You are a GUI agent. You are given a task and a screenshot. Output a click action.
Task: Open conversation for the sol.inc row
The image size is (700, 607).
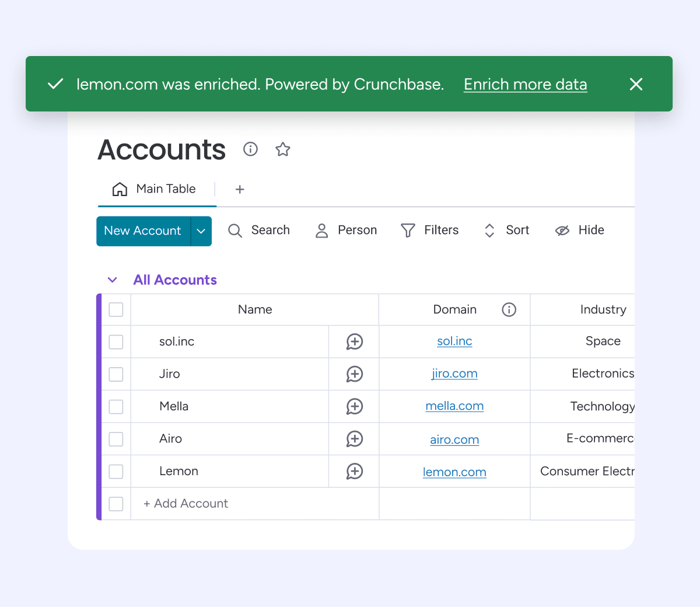[x=355, y=341]
